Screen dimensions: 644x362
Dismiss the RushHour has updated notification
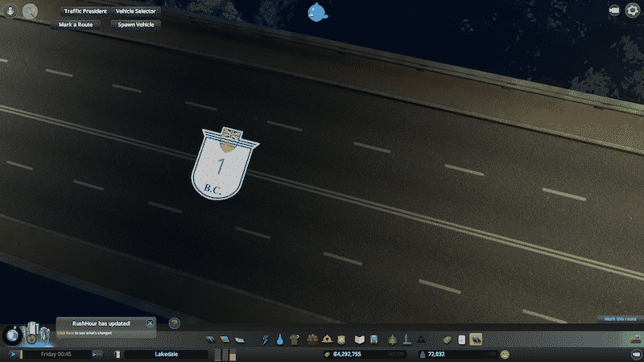[150, 323]
